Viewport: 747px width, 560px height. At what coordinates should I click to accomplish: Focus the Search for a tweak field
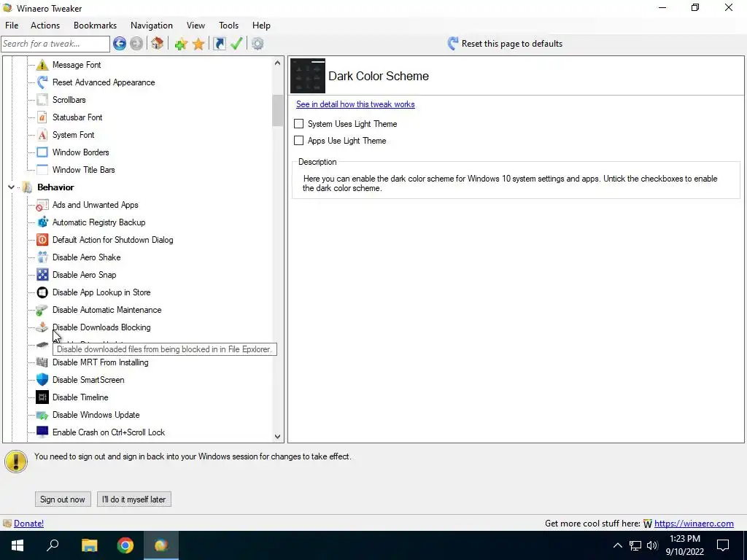[x=55, y=44]
